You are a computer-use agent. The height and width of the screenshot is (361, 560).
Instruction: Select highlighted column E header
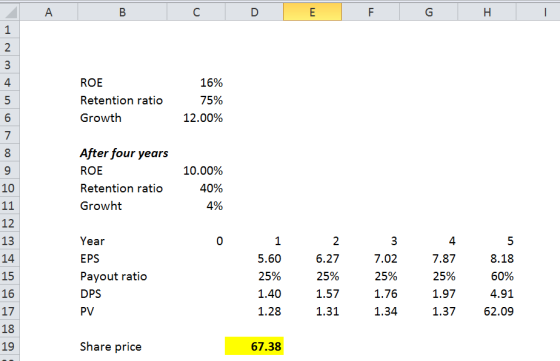point(312,12)
